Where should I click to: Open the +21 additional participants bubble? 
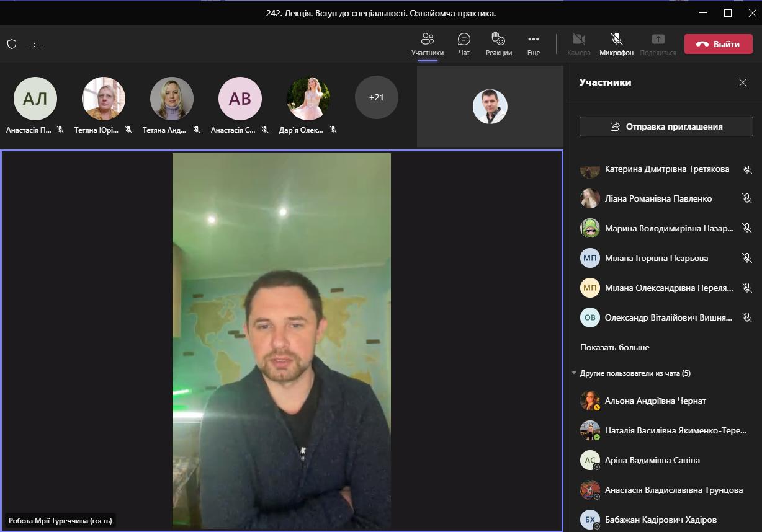(376, 97)
